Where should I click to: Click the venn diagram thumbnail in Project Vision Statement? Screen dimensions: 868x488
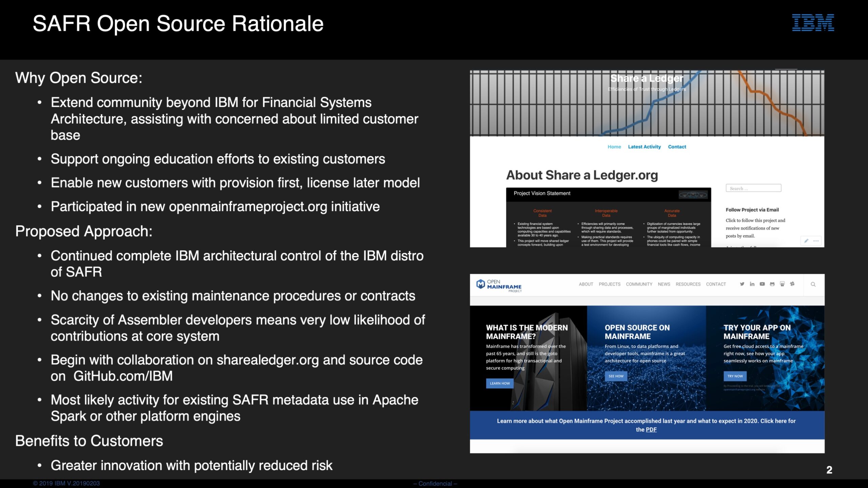pos(693,195)
